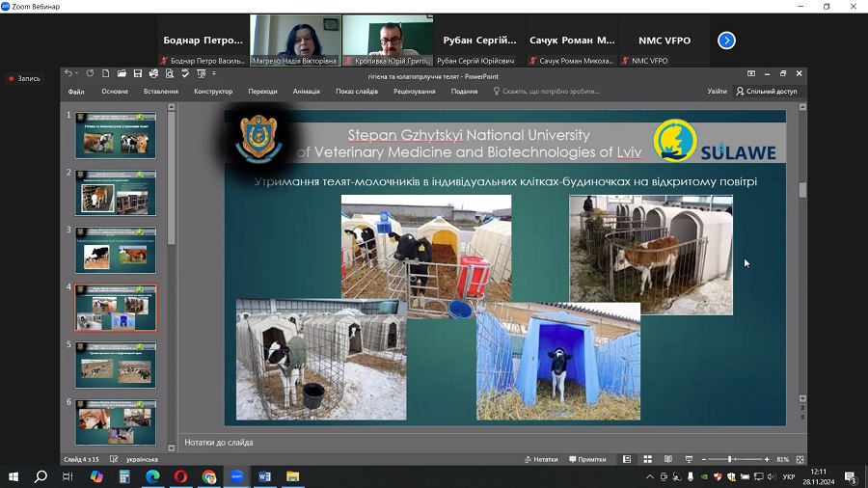Image resolution: width=868 pixels, height=488 pixels.
Task: Open Task View on taskbar
Action: point(68,476)
